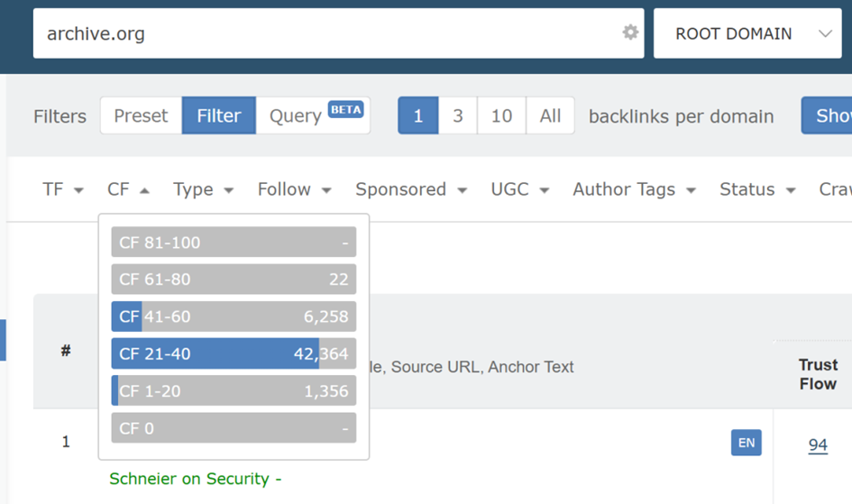This screenshot has width=852, height=504.
Task: Expand the TF filter dropdown
Action: click(63, 189)
